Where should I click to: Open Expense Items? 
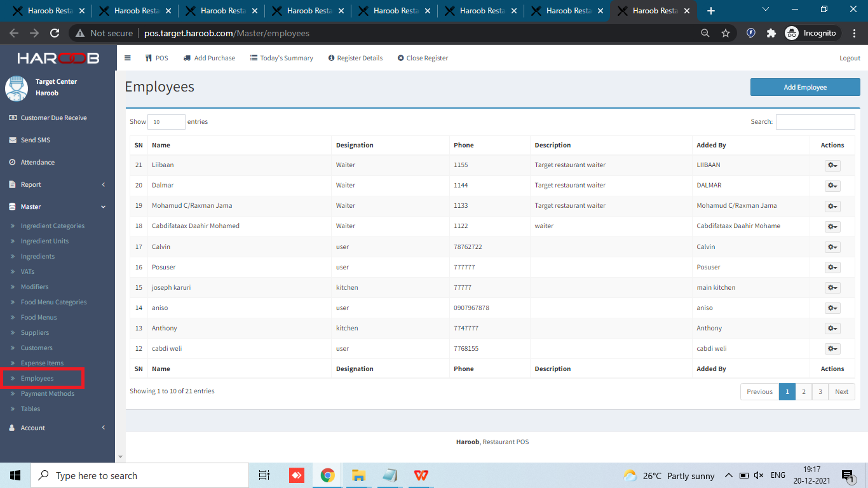pos(42,363)
